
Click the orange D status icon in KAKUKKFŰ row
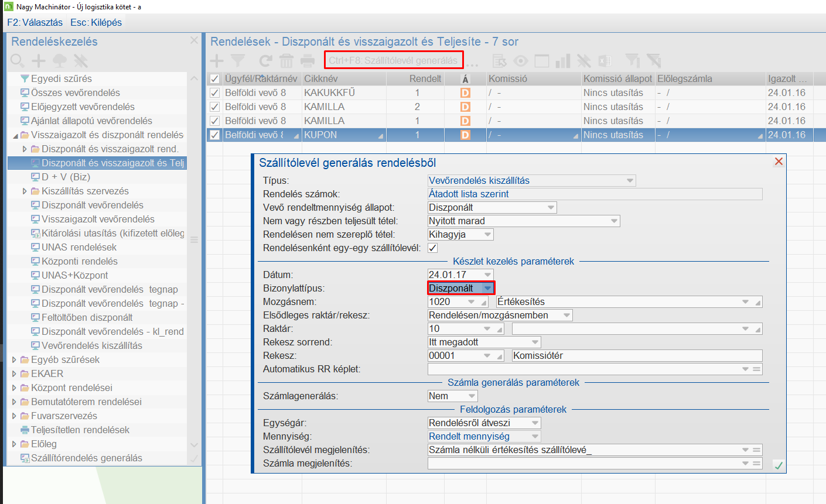(465, 92)
